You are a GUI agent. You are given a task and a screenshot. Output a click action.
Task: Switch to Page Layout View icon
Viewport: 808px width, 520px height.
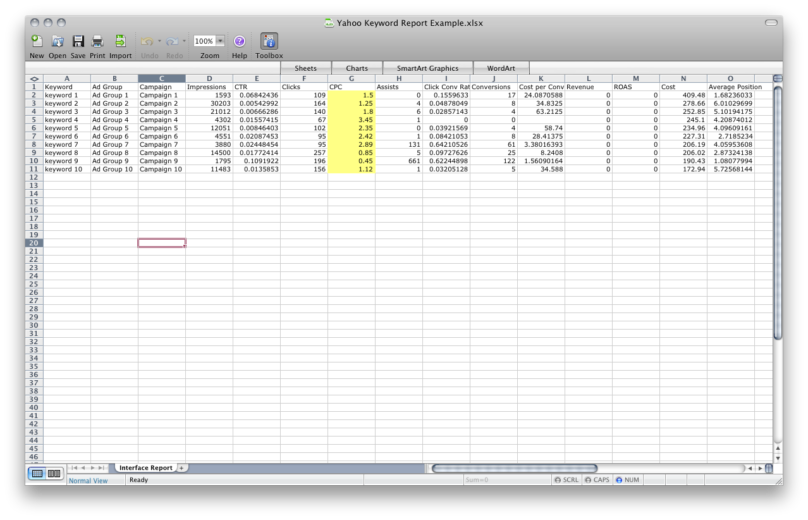click(54, 473)
